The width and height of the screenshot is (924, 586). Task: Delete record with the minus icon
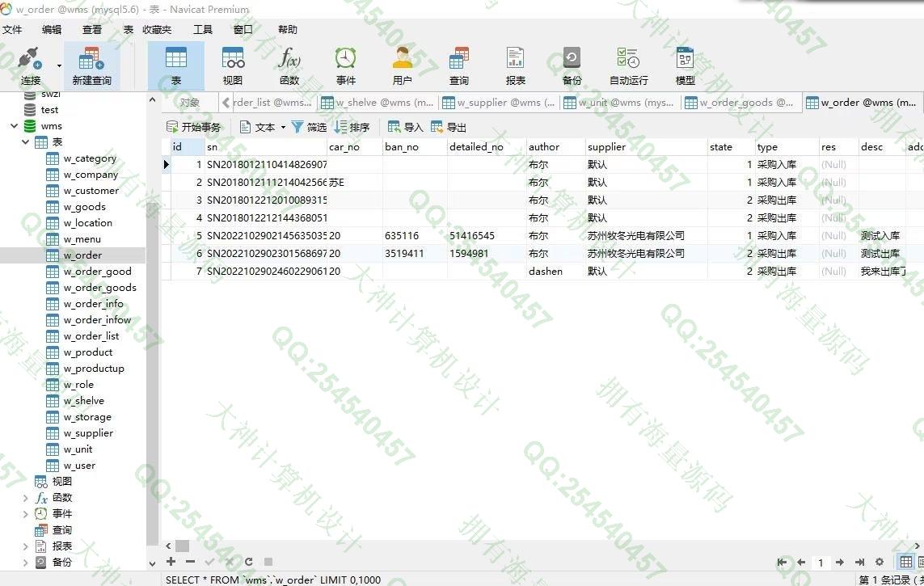190,561
